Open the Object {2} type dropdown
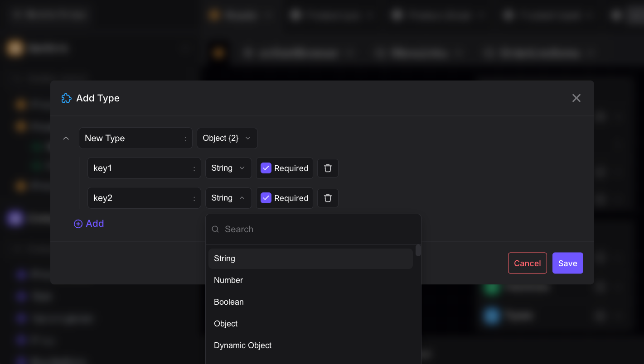The image size is (644, 364). [x=227, y=138]
